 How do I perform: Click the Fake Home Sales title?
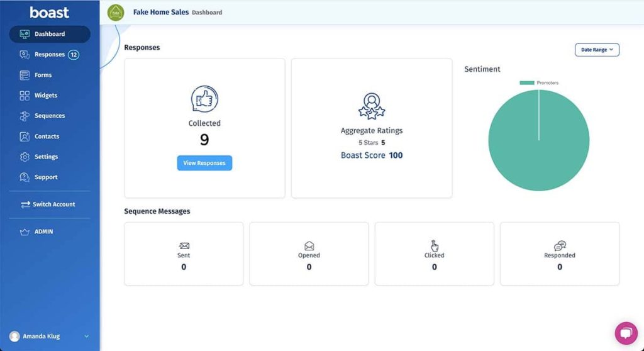[161, 13]
